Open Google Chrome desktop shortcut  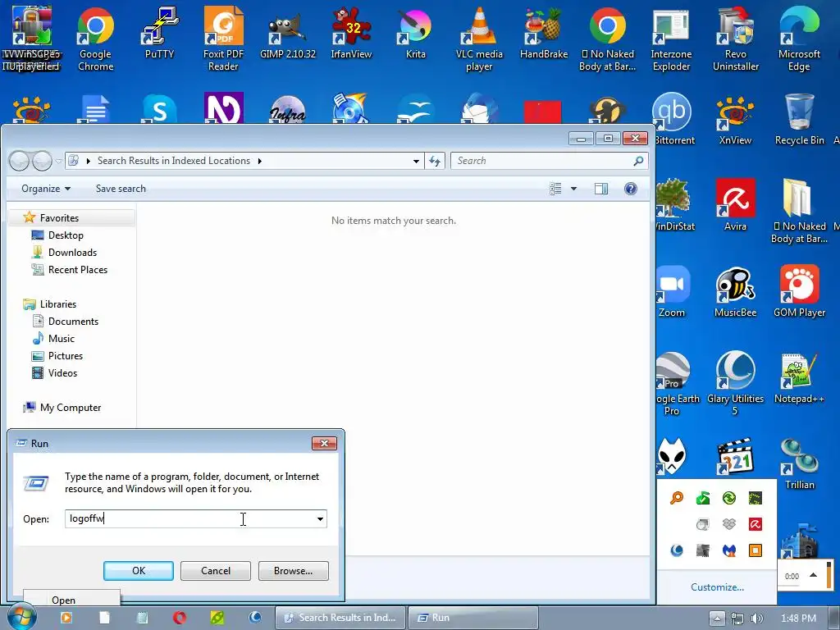95,39
